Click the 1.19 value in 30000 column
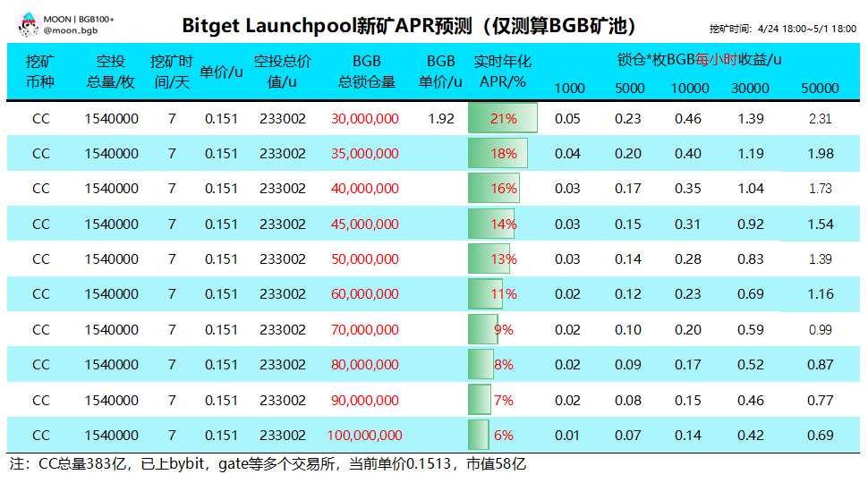 (x=750, y=154)
